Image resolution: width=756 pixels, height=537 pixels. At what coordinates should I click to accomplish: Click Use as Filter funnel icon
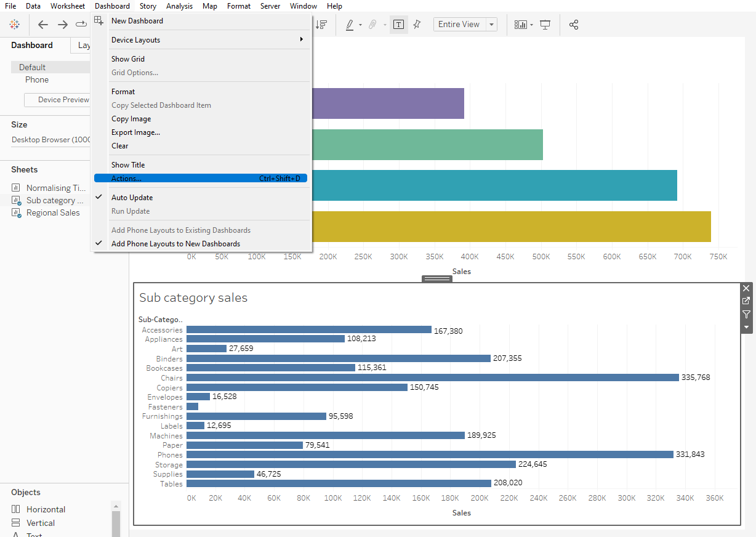(746, 314)
